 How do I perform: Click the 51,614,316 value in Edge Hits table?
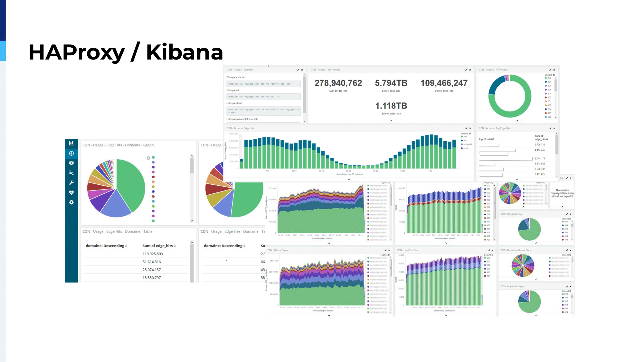tap(152, 262)
